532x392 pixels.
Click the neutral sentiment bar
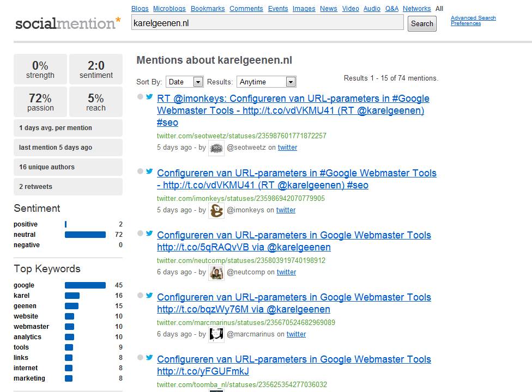(x=85, y=235)
